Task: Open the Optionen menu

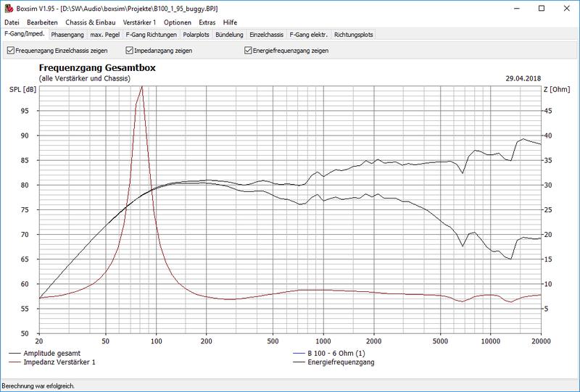Action: click(x=178, y=22)
